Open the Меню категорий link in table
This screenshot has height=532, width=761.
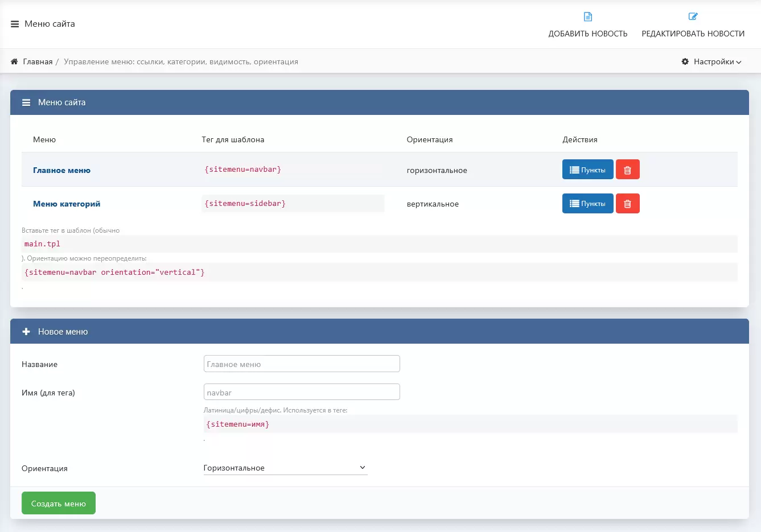67,204
